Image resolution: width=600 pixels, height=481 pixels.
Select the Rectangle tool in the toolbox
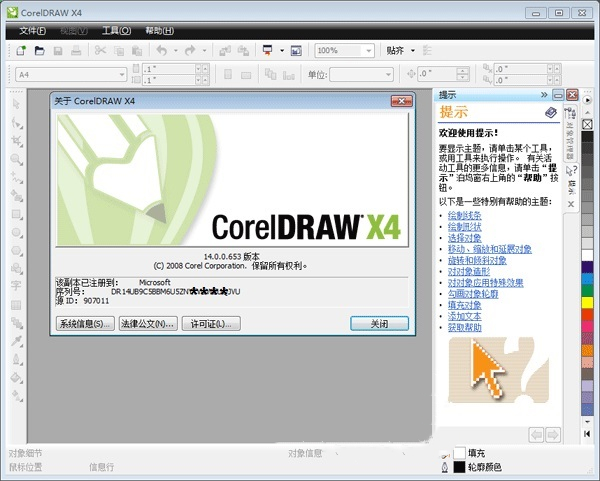click(17, 213)
